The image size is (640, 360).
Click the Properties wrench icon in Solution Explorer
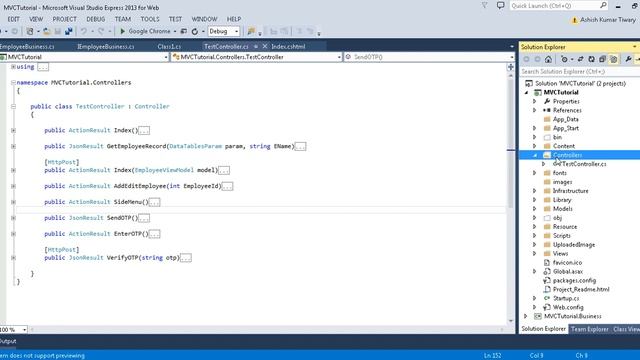pos(628,59)
